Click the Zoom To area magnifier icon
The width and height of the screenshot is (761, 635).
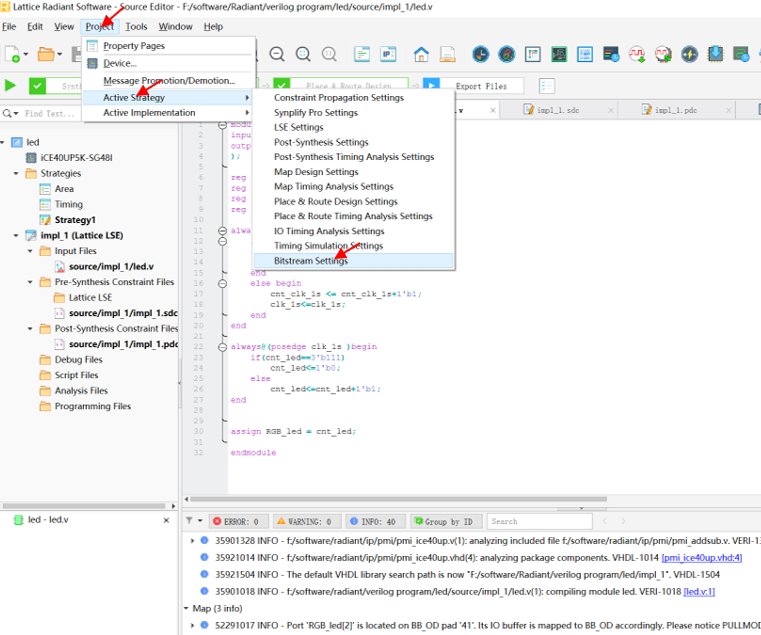click(x=330, y=54)
